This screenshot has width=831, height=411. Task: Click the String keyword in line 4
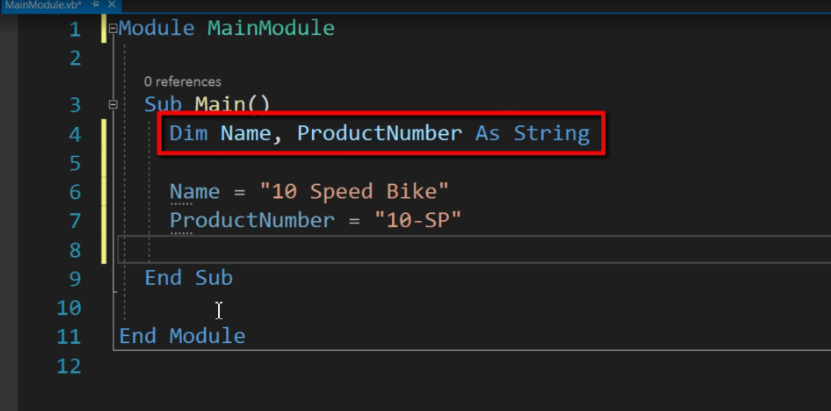tap(552, 133)
